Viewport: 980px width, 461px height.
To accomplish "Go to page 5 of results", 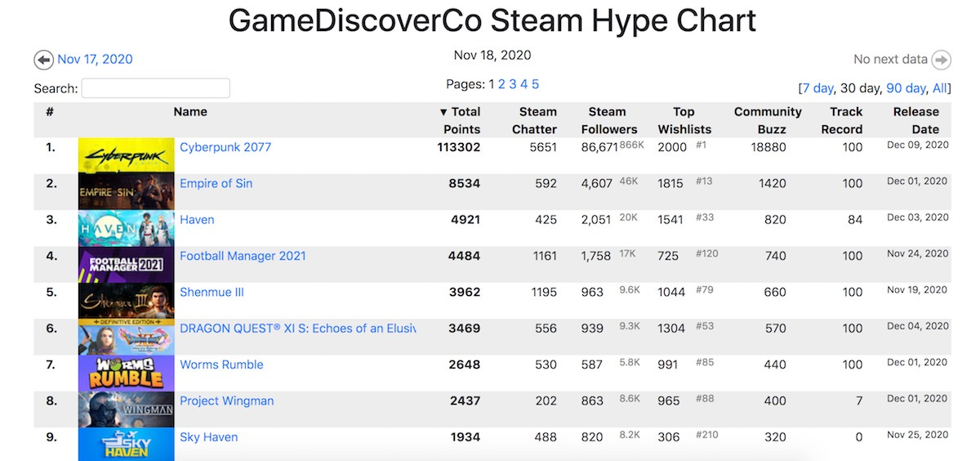I will pos(536,84).
